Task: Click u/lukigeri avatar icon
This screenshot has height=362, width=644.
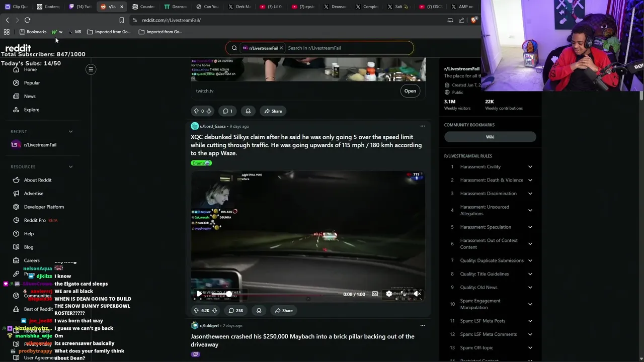Action: [x=195, y=326]
